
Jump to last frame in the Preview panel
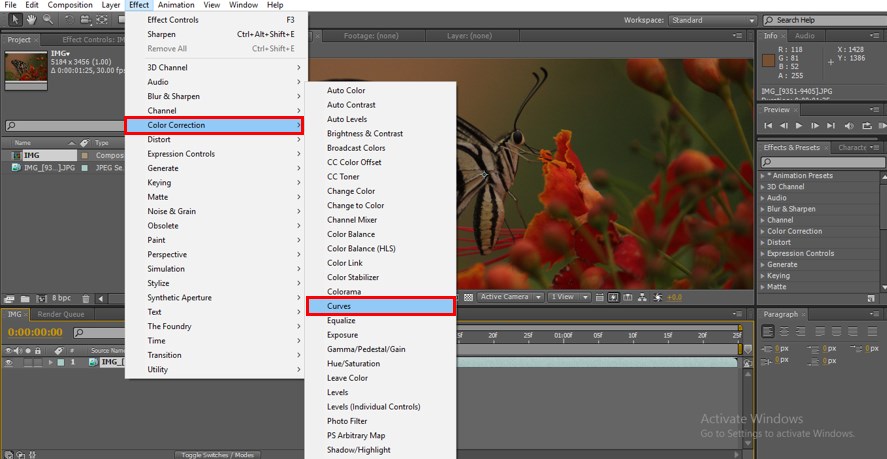coord(830,126)
